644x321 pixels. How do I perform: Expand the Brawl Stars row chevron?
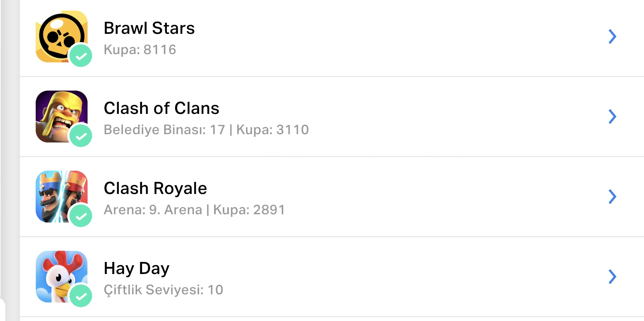[x=612, y=36]
